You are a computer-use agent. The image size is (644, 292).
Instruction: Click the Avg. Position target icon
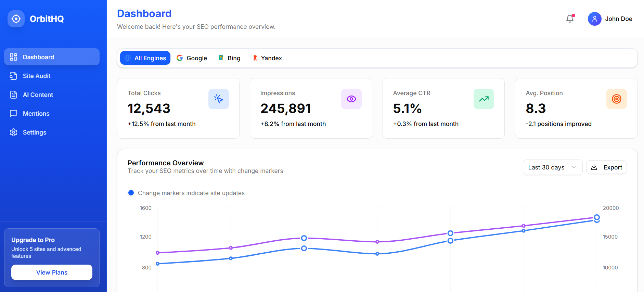point(616,99)
